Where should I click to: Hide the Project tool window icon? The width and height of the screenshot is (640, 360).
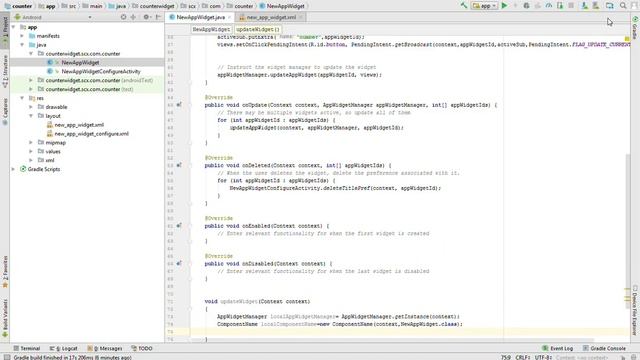pos(158,17)
